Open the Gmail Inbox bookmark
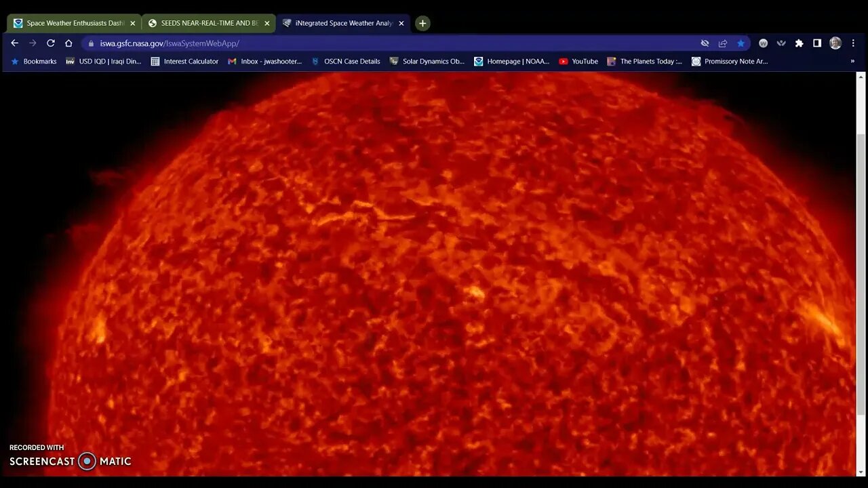This screenshot has height=488, width=868. (265, 61)
